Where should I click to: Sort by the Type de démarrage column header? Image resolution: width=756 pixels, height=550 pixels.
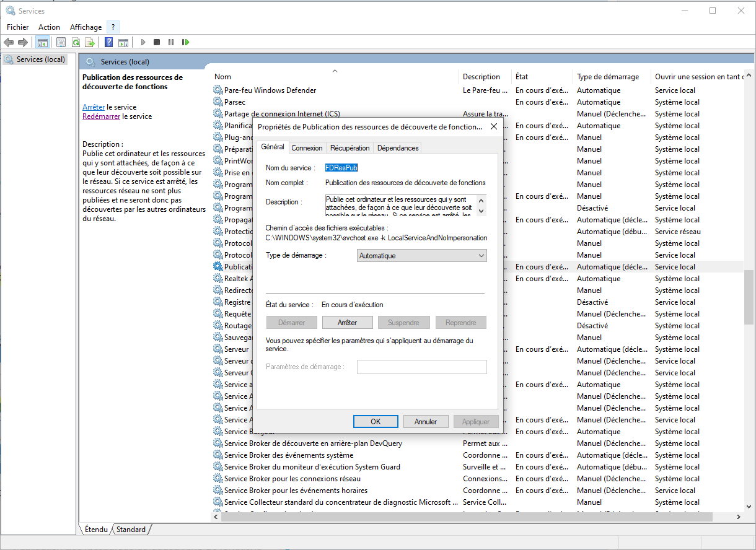pyautogui.click(x=612, y=77)
